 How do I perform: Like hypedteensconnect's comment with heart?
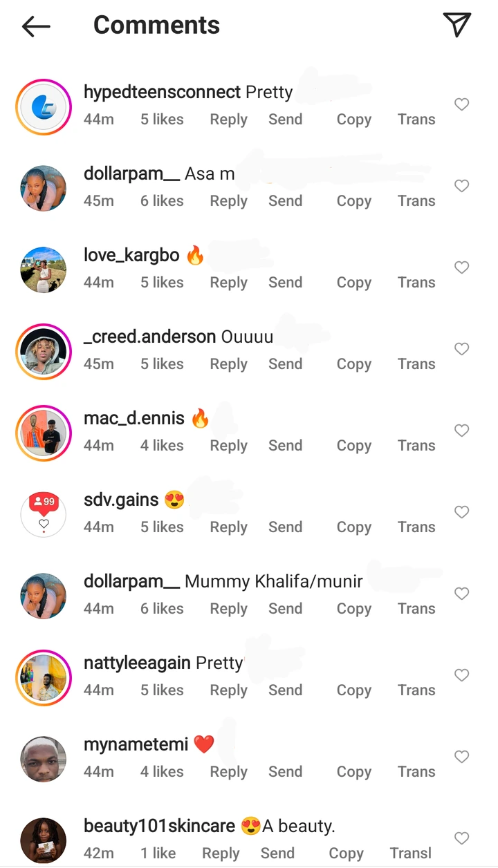tap(461, 104)
